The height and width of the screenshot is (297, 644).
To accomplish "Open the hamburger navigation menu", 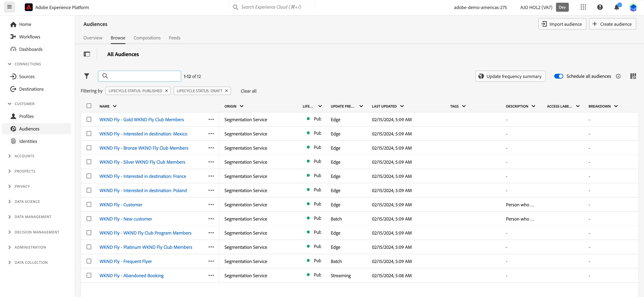I will coord(9,7).
